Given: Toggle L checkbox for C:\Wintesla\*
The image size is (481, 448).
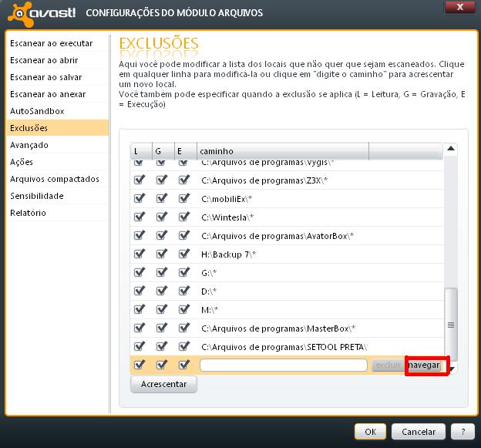Looking at the screenshot, I should click(140, 217).
